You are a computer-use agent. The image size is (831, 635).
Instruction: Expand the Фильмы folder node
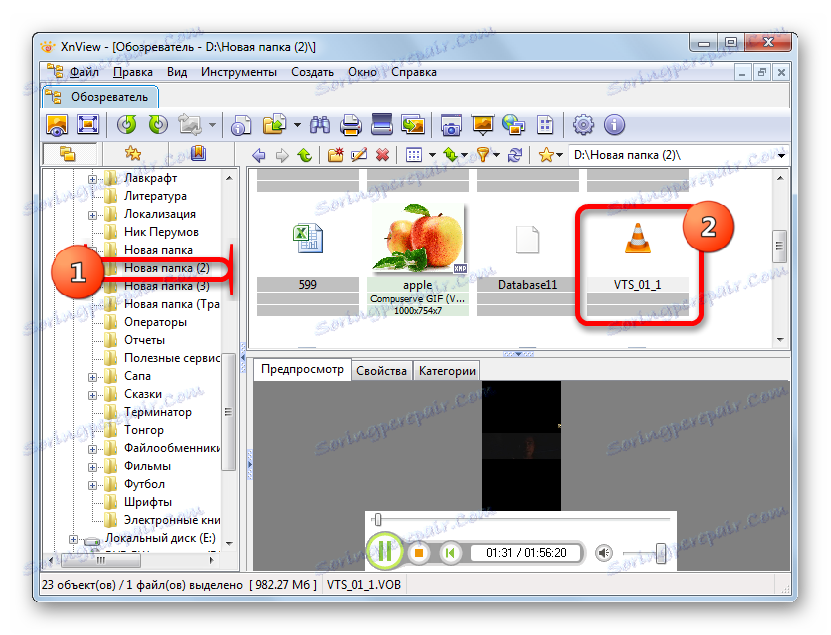(x=92, y=468)
